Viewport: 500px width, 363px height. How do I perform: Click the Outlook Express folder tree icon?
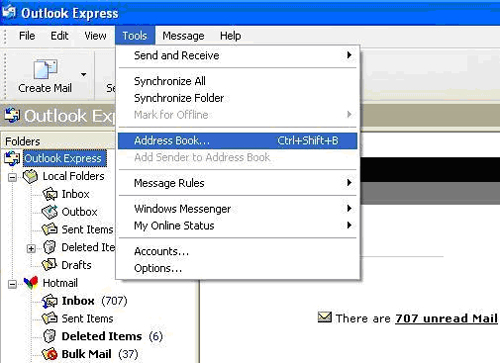coord(12,158)
